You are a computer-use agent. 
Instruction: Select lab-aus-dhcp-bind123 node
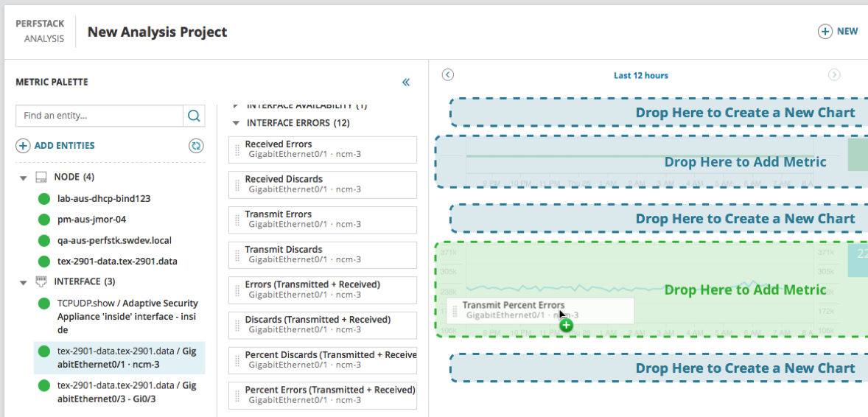103,198
